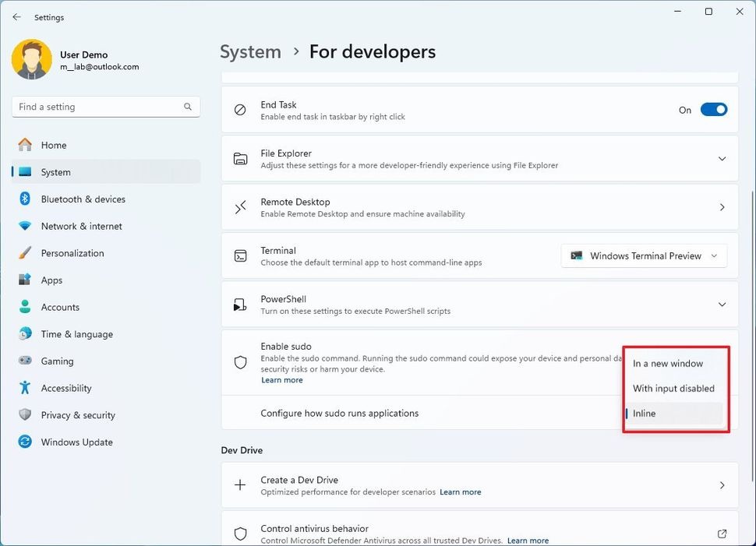Open Bluetooth & devices settings
Viewport: 756px width, 546px height.
(x=105, y=199)
